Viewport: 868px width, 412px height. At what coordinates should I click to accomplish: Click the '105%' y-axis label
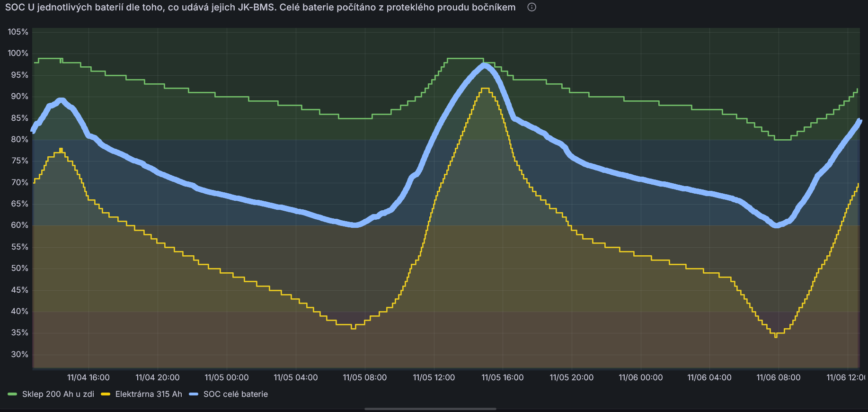click(x=18, y=32)
